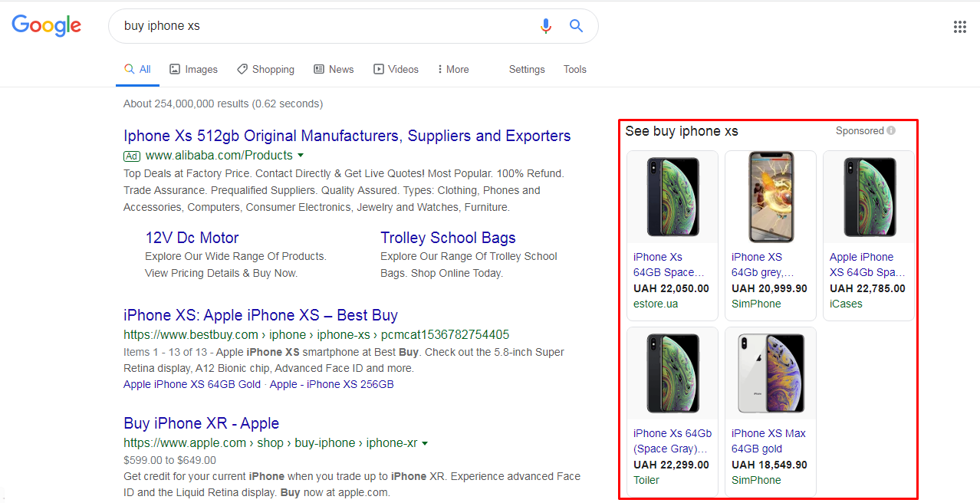Open the Google apps grid
Viewport: 980px width, 503px height.
coord(960,27)
